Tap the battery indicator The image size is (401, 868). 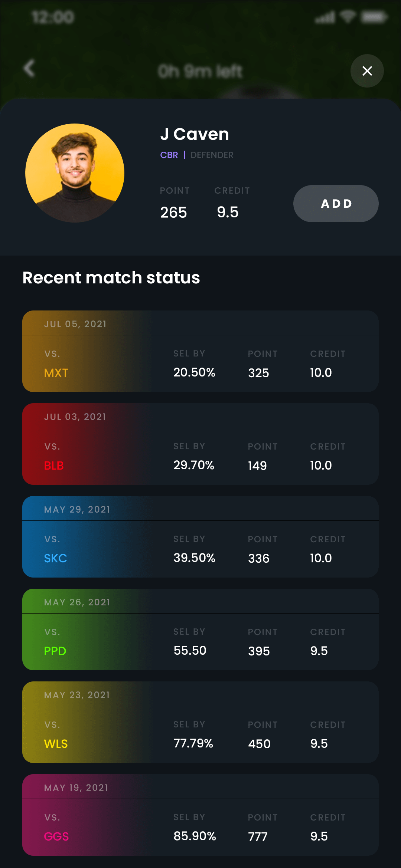tap(373, 17)
